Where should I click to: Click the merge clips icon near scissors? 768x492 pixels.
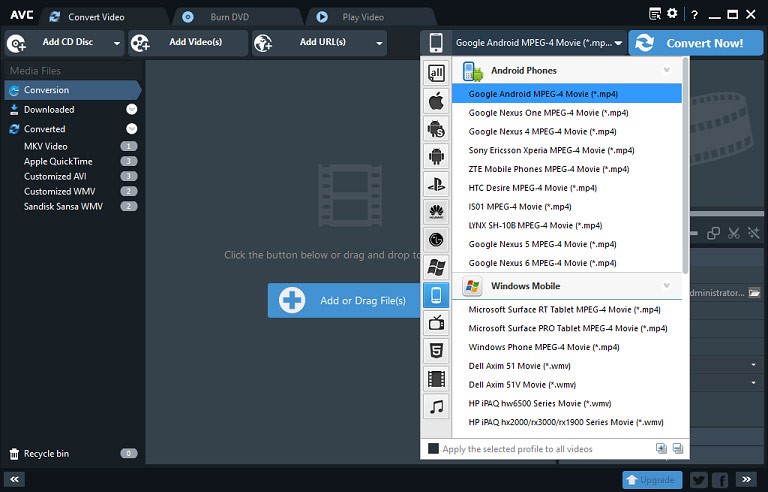click(713, 233)
